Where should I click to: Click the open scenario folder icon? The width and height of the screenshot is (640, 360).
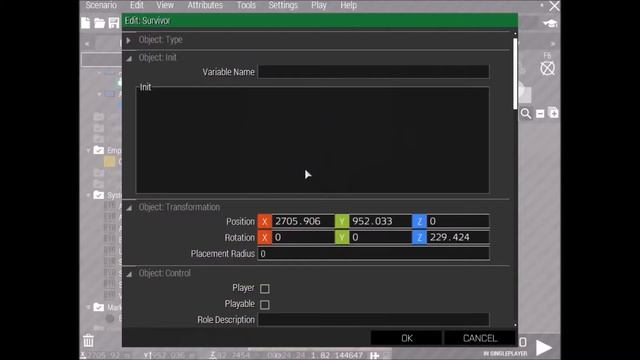point(100,23)
